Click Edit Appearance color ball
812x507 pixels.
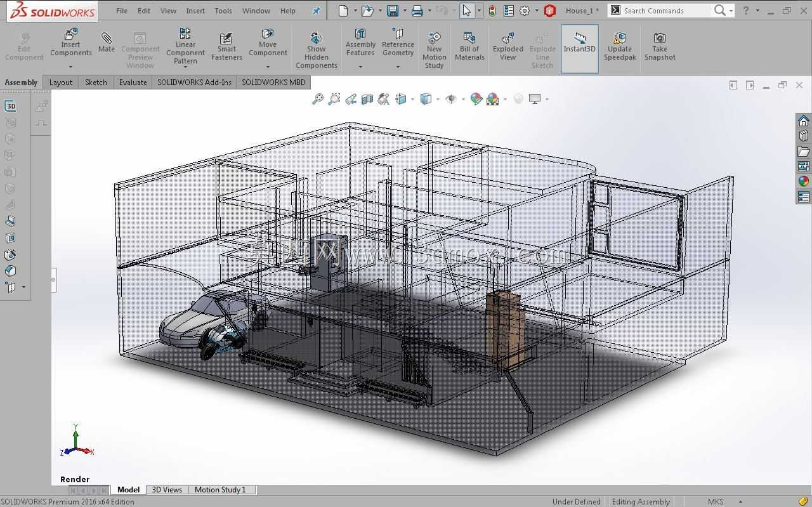[476, 99]
